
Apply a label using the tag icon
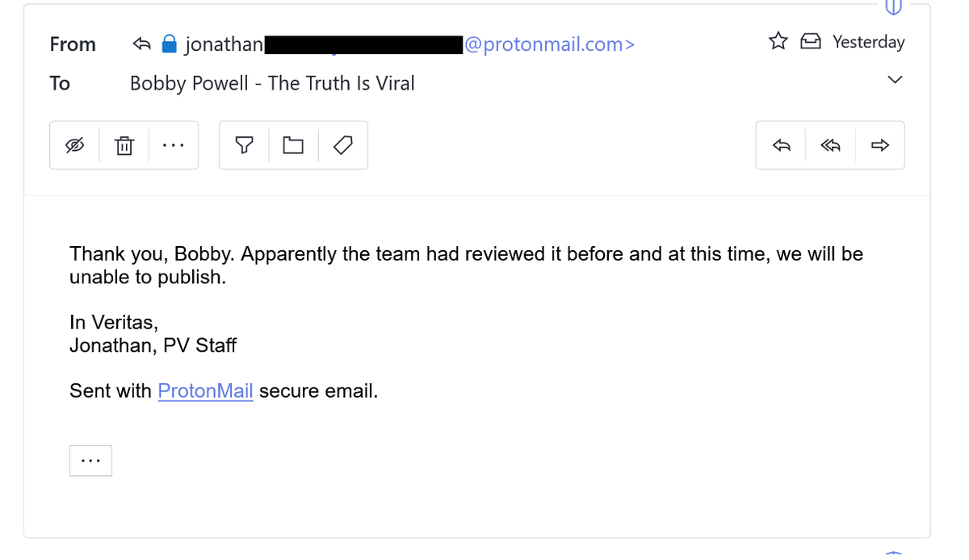(342, 145)
